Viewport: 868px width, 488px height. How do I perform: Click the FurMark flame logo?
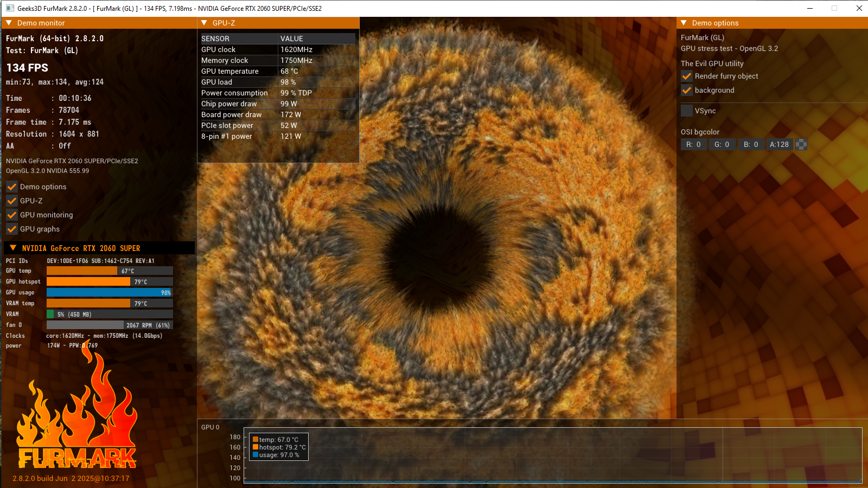(77, 412)
